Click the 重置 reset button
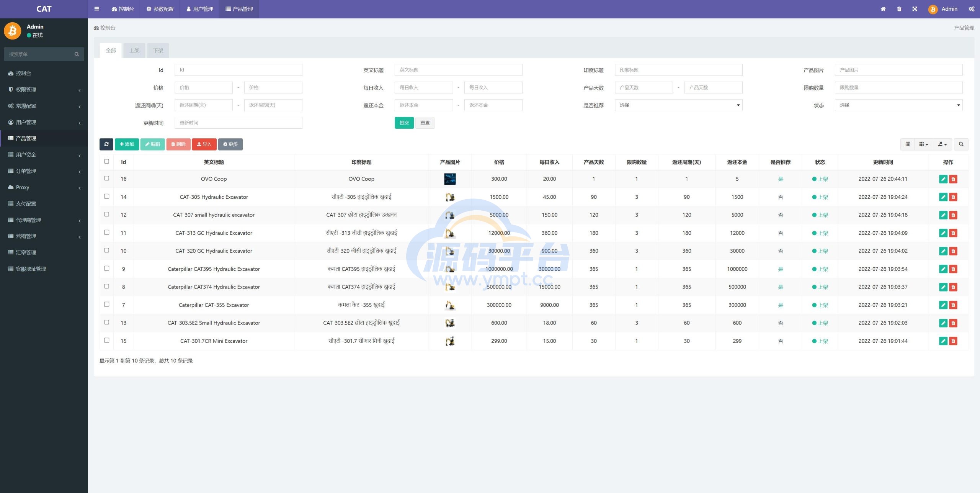The height and width of the screenshot is (493, 980). tap(425, 123)
